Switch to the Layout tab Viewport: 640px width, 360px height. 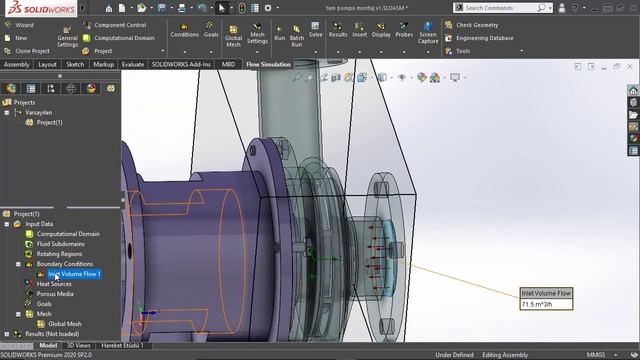(x=47, y=64)
